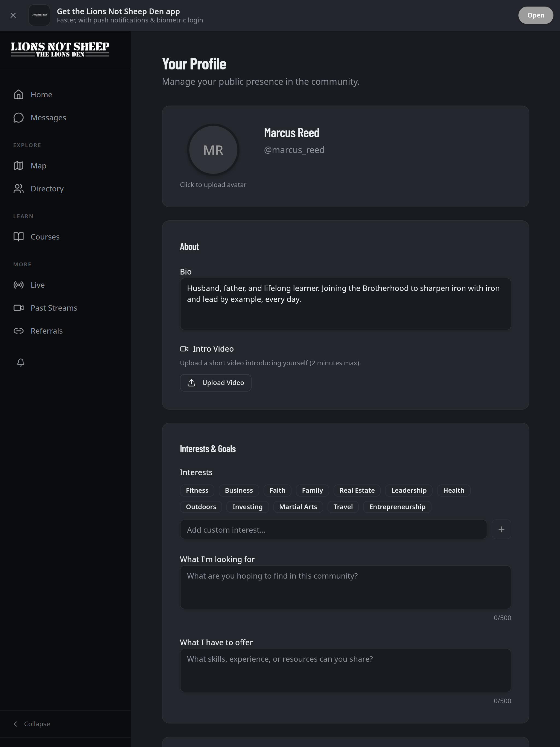This screenshot has height=747, width=560.
Task: Click the Past Streams camera icon
Action: click(x=19, y=308)
